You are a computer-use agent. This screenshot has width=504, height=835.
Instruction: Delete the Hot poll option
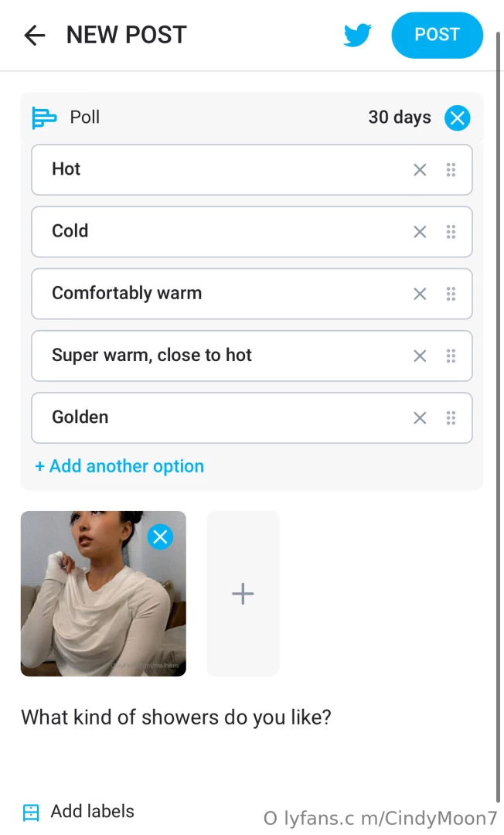tap(420, 170)
